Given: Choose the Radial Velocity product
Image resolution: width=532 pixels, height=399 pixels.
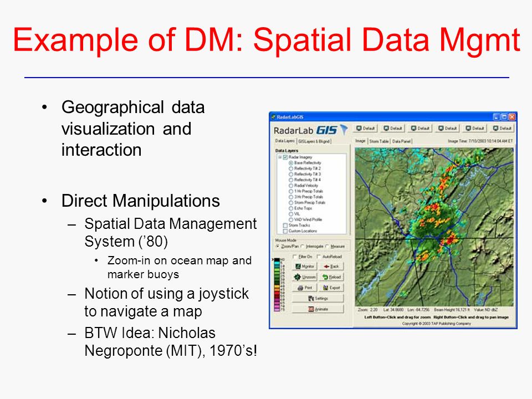Looking at the screenshot, I should (291, 186).
